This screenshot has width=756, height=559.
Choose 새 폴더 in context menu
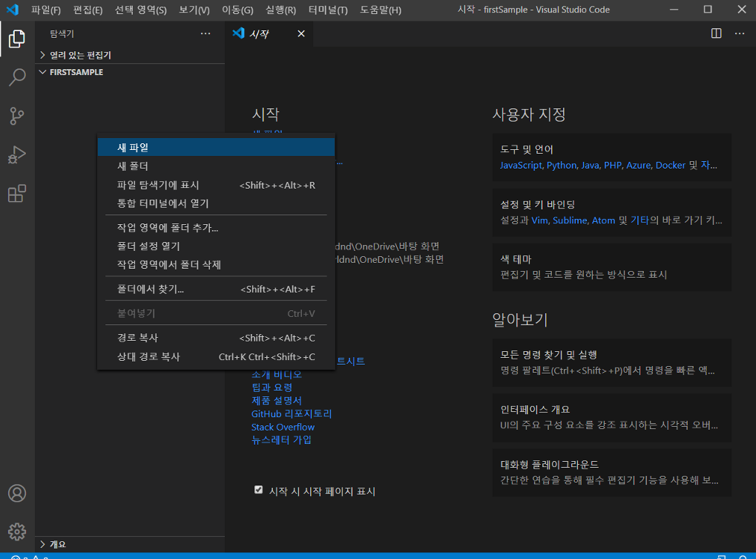pyautogui.click(x=216, y=166)
